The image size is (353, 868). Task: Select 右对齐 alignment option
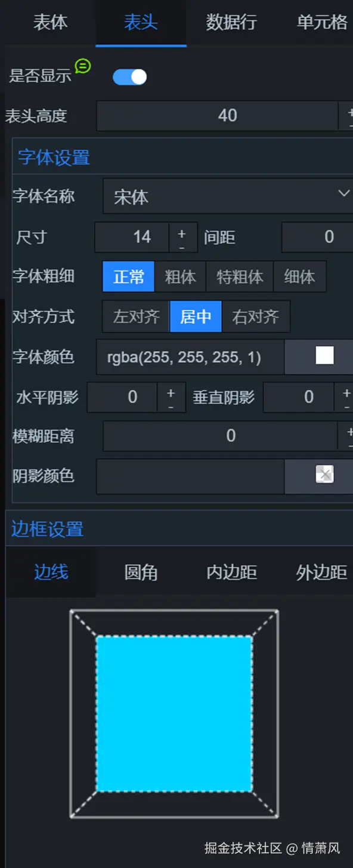click(256, 316)
